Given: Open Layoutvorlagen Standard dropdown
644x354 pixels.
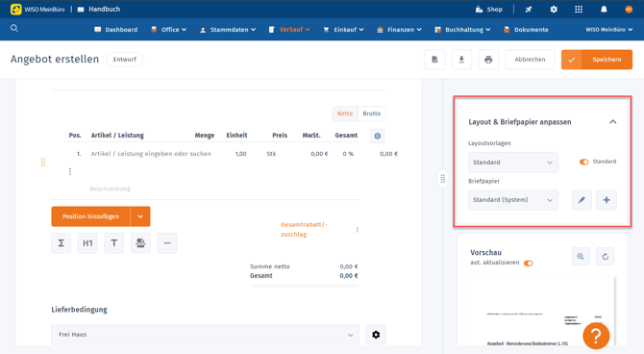Looking at the screenshot, I should point(513,163).
